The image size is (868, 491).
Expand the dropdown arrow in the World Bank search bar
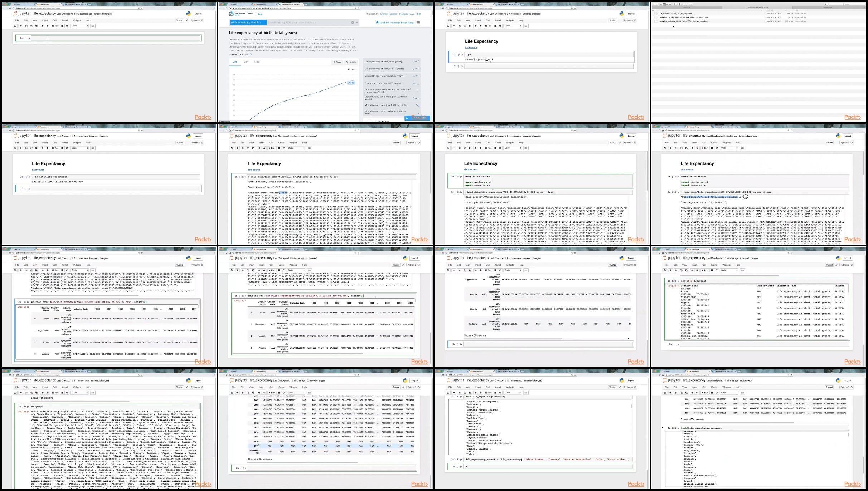357,23
